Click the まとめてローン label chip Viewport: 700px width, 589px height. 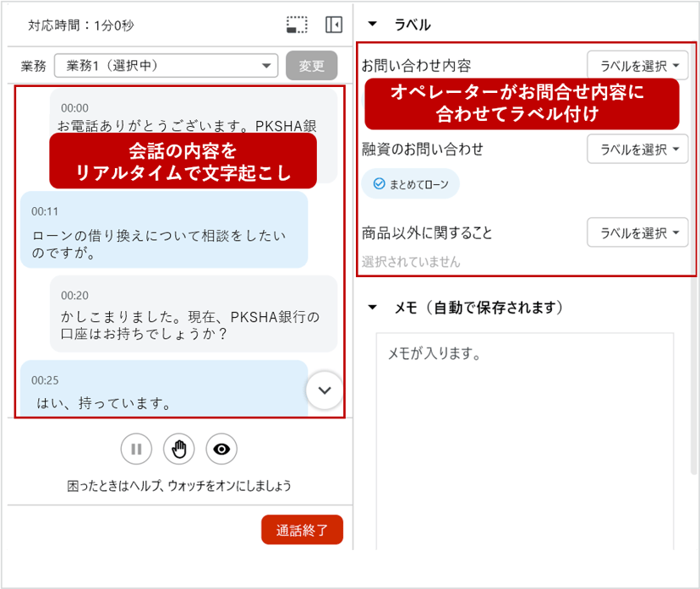[x=411, y=183]
